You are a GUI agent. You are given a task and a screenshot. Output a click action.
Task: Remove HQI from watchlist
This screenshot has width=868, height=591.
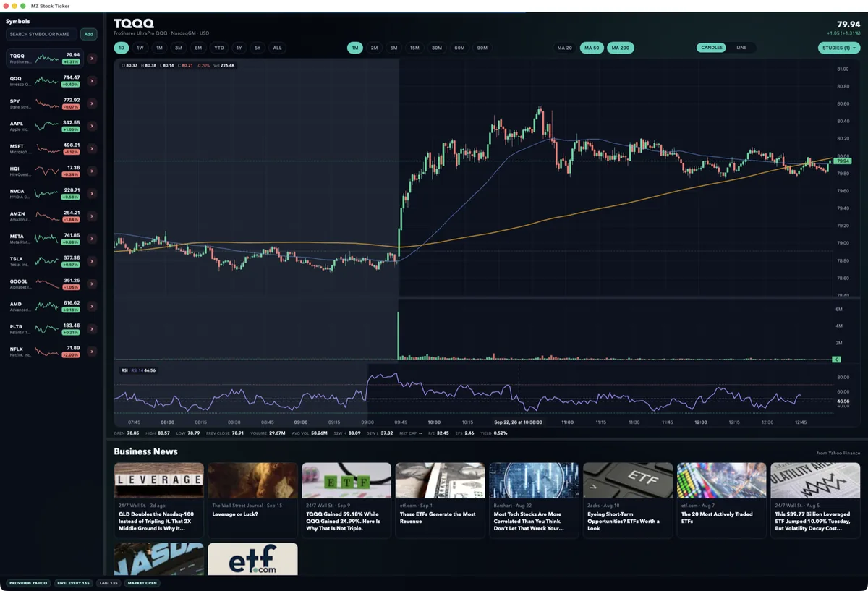(92, 171)
